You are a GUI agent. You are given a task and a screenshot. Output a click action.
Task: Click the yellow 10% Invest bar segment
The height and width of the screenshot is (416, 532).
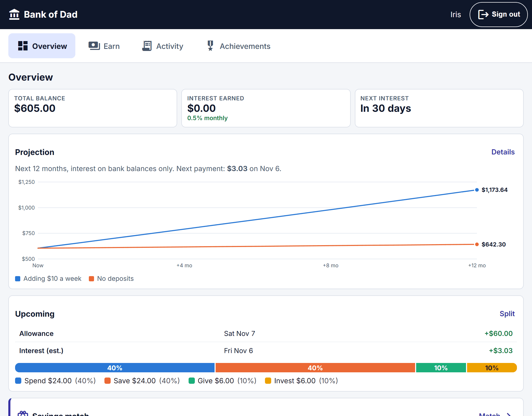tap(492, 368)
